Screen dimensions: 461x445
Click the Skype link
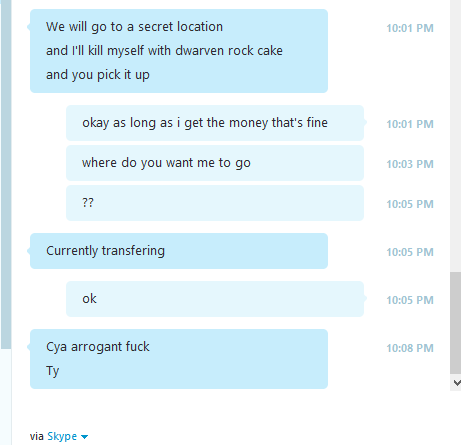pyautogui.click(x=62, y=436)
